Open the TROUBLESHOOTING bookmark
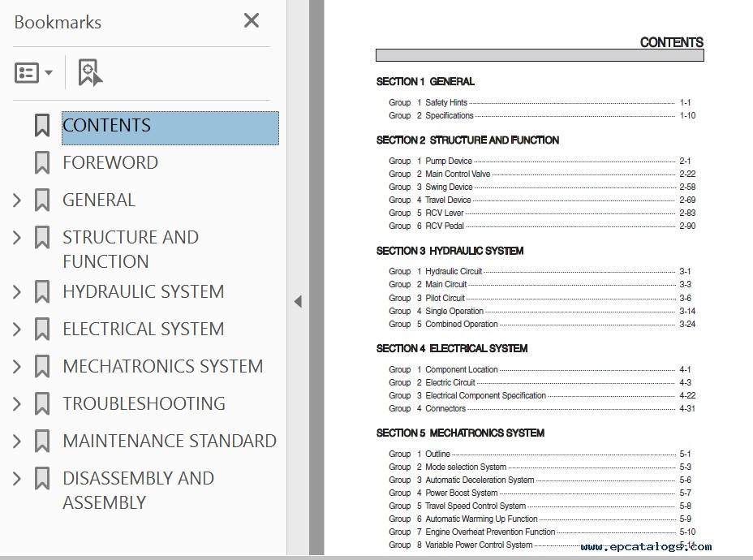The width and height of the screenshot is (753, 560). pos(144,404)
